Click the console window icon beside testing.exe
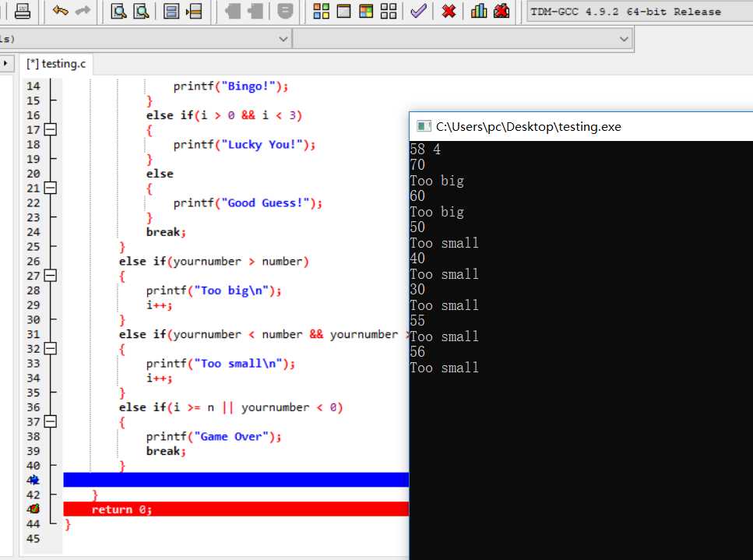 pos(424,126)
